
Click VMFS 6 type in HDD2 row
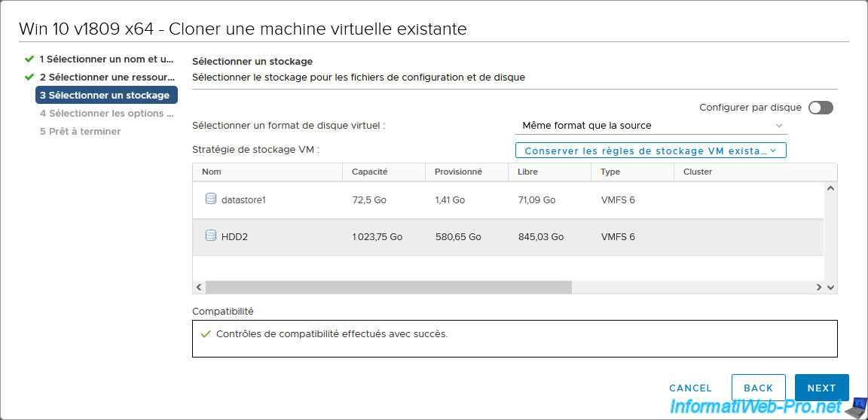pos(618,237)
